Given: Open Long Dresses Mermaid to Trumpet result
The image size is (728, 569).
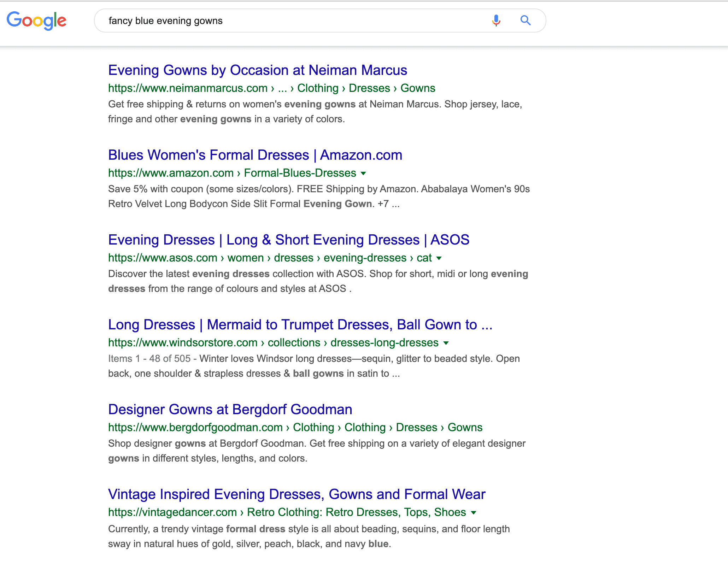Looking at the screenshot, I should tap(300, 324).
